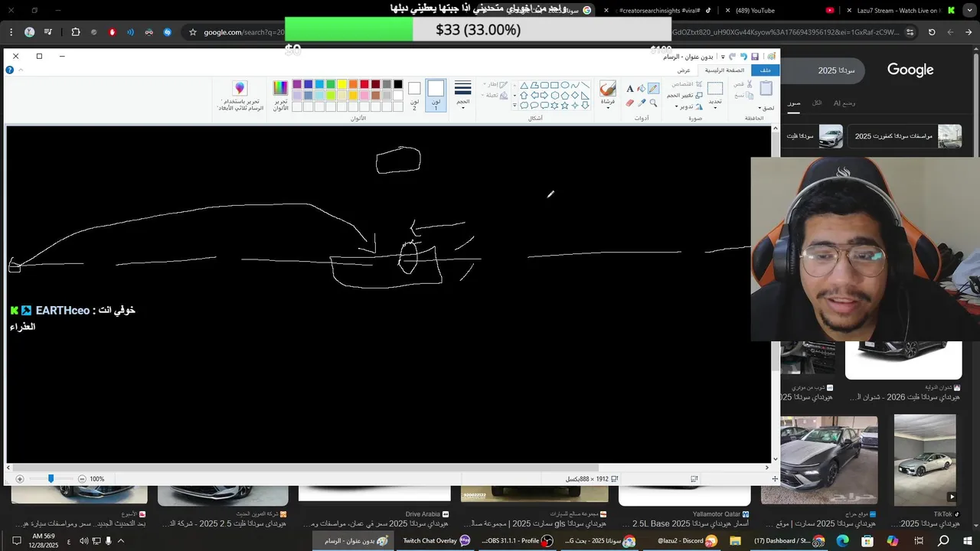Open the Size (الحجم) dropdown
This screenshot has width=980, height=551.
(463, 96)
